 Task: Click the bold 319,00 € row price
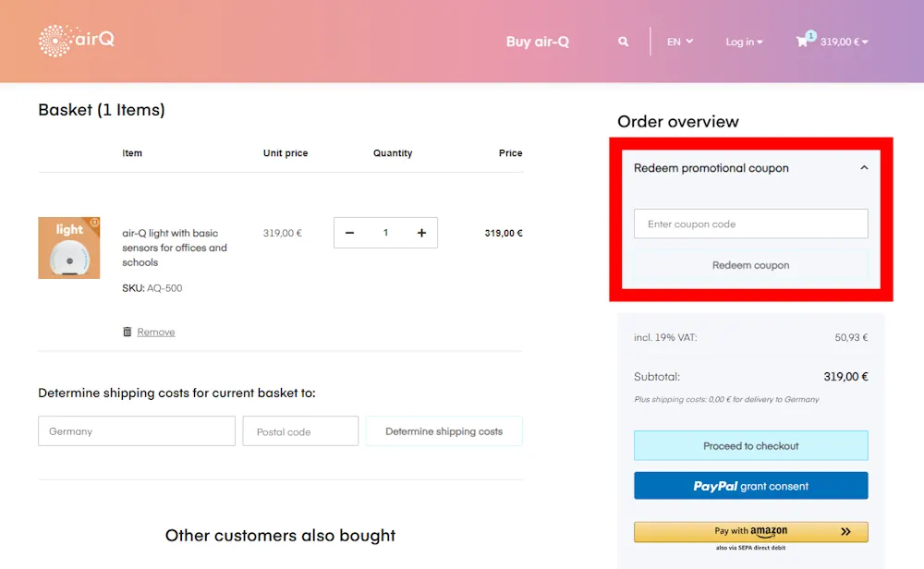point(504,234)
